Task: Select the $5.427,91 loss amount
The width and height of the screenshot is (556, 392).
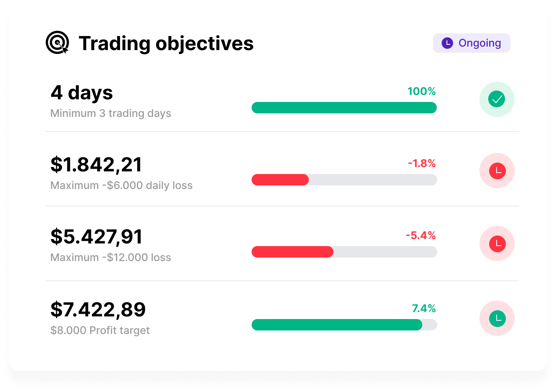Action: pyautogui.click(x=96, y=236)
